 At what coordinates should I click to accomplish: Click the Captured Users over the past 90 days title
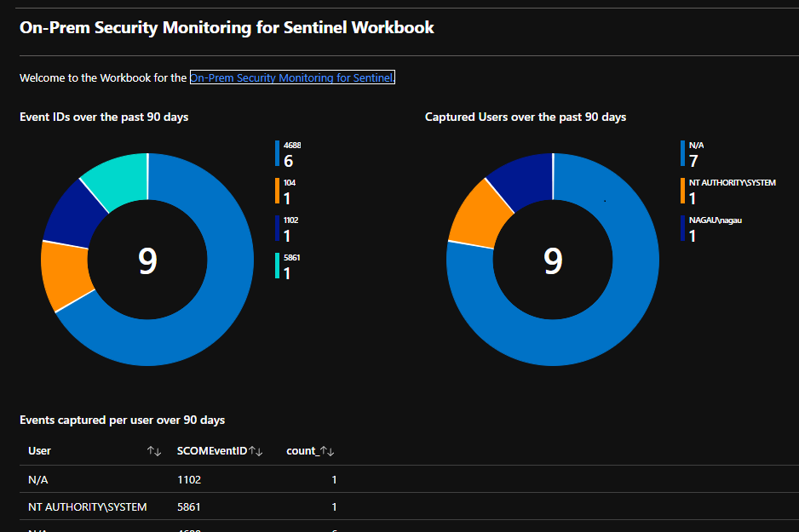coord(526,117)
